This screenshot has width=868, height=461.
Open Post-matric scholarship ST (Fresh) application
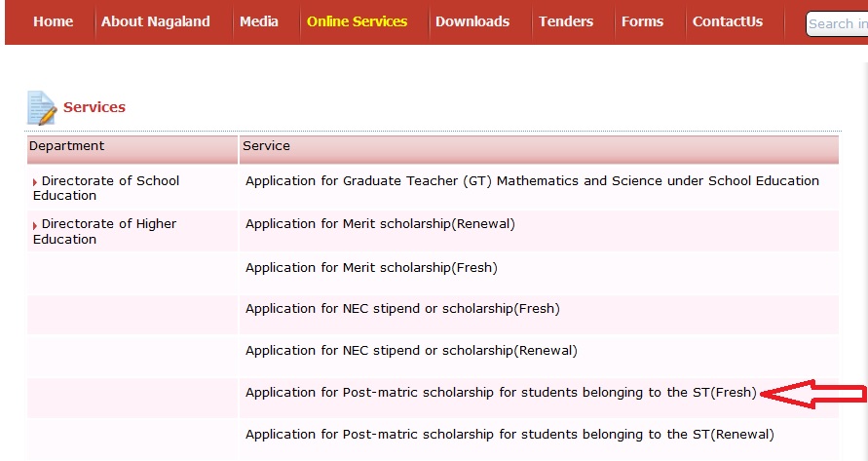point(501,393)
